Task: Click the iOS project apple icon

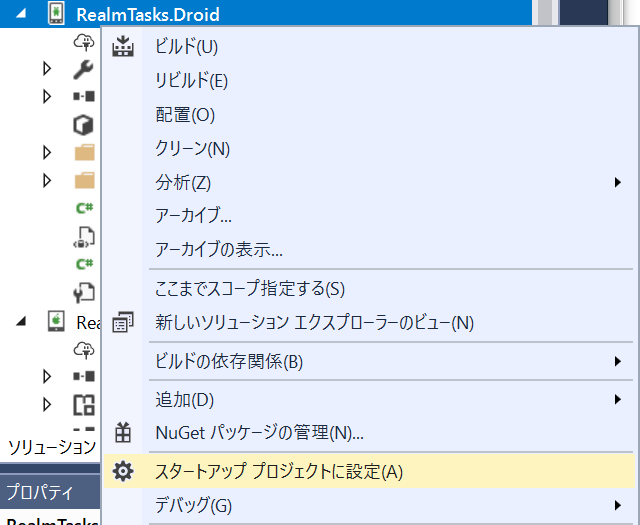Action: tap(56, 321)
